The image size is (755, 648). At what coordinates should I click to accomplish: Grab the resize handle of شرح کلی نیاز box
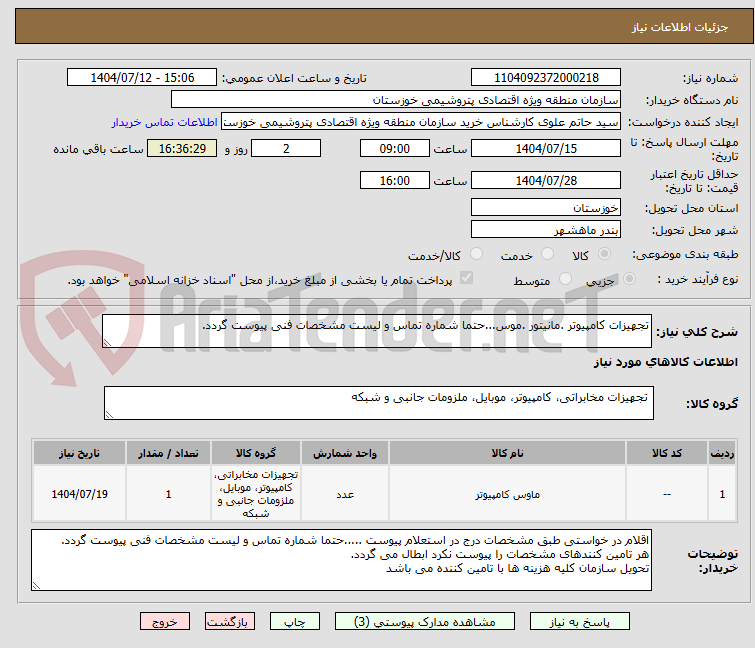107,343
